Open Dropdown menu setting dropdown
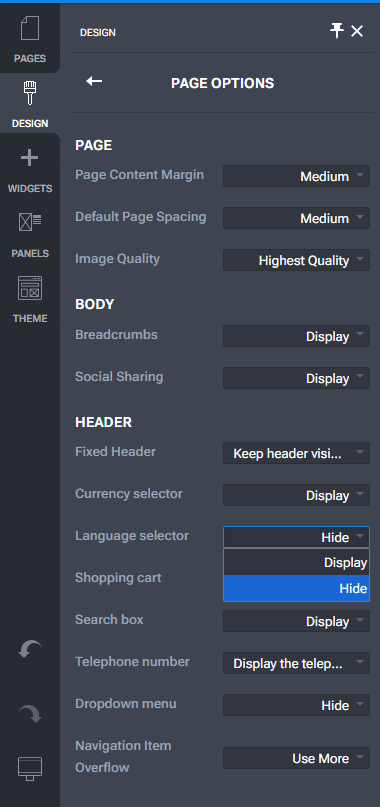Image resolution: width=380 pixels, height=807 pixels. (x=296, y=705)
